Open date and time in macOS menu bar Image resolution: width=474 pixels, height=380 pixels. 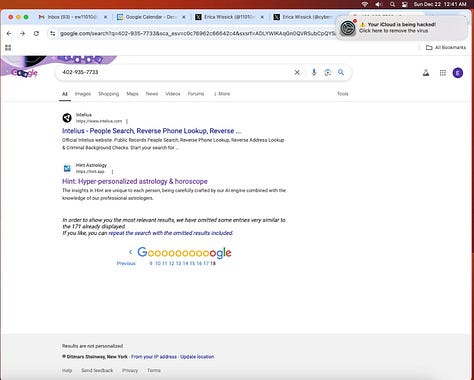point(440,4)
